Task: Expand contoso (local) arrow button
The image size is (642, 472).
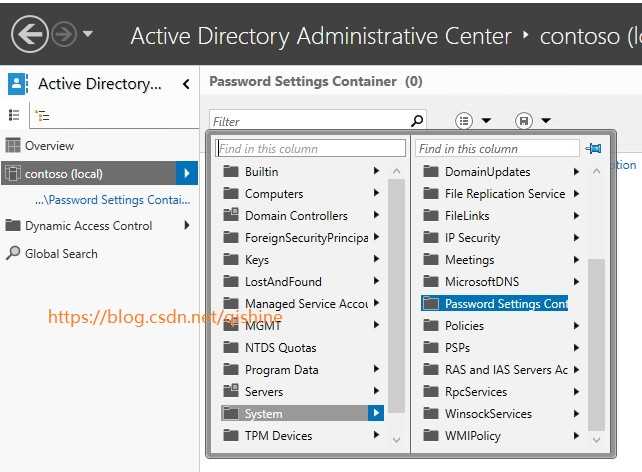Action: coord(187,173)
